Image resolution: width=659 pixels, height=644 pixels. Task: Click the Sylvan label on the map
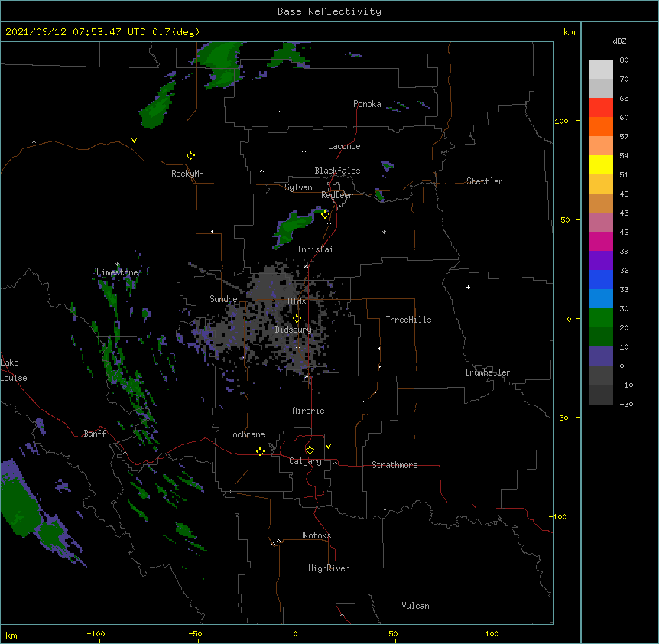click(x=298, y=187)
